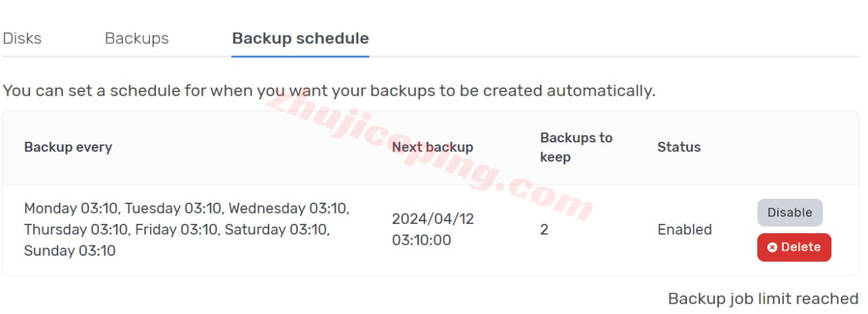Viewport: 868px width, 314px height.
Task: Delete the backup schedule
Action: 794,248
